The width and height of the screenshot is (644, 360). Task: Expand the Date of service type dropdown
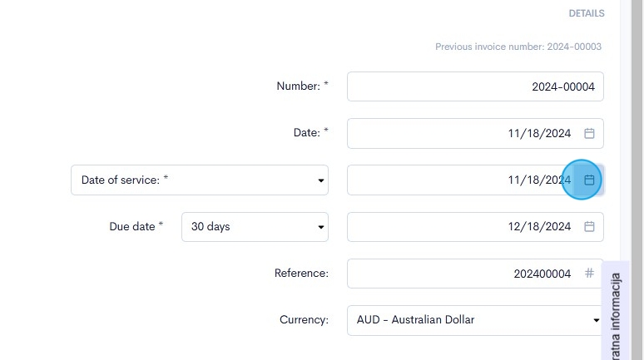200,180
